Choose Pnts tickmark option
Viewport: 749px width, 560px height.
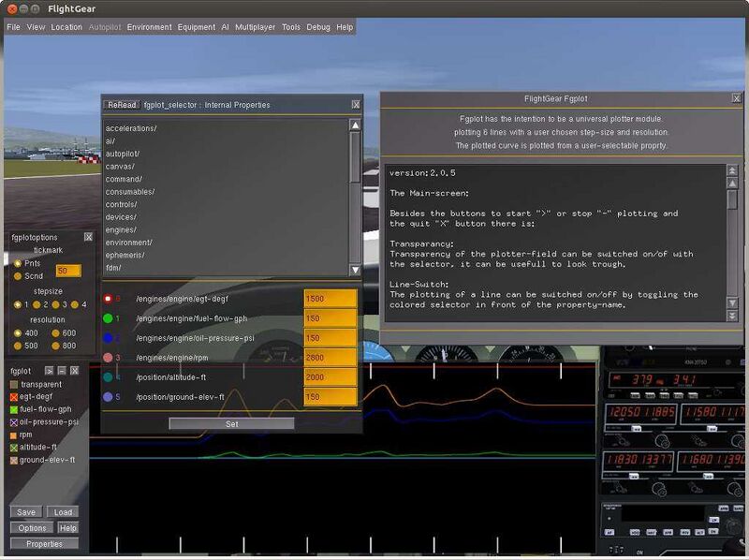[x=18, y=264]
